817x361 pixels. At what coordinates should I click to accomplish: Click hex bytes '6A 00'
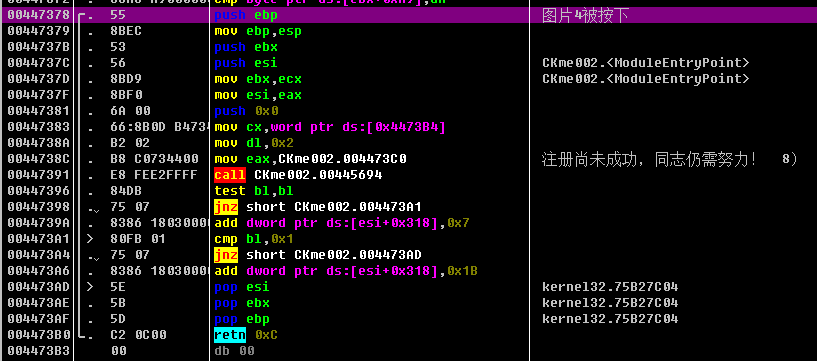[x=130, y=111]
